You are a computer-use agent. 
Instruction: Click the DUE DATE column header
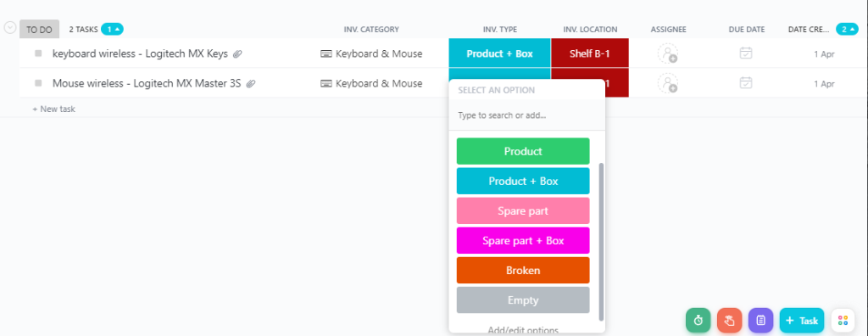click(746, 30)
